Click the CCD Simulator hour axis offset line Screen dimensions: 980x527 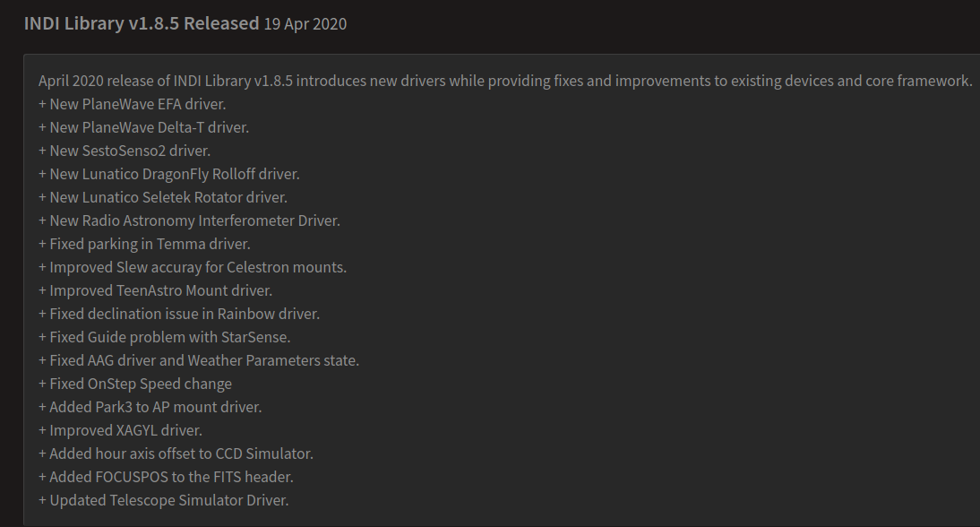tap(176, 454)
